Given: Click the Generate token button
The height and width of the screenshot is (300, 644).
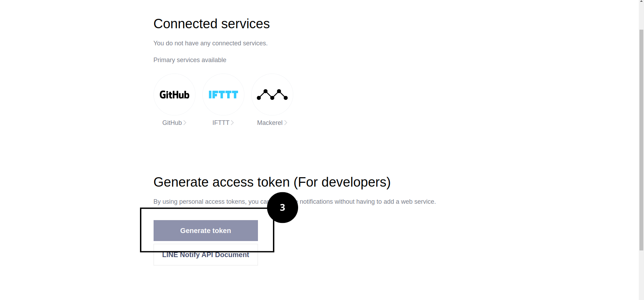Looking at the screenshot, I should point(206,231).
